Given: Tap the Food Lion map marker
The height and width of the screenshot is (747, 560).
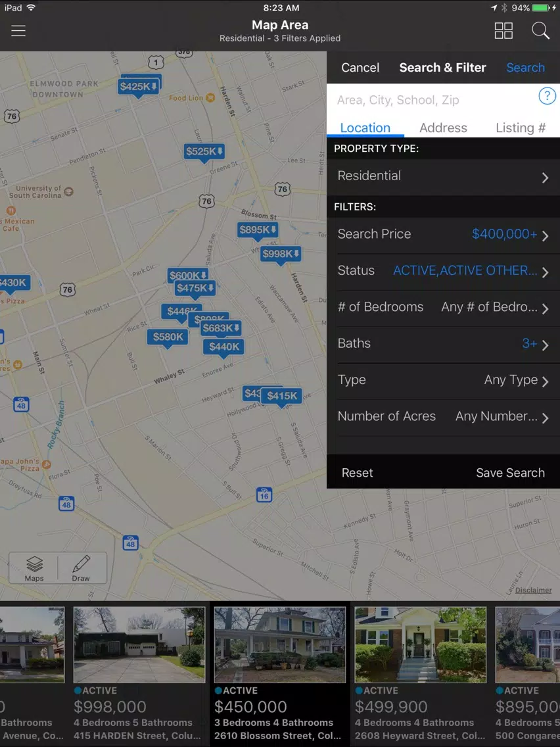Looking at the screenshot, I should coord(210,98).
